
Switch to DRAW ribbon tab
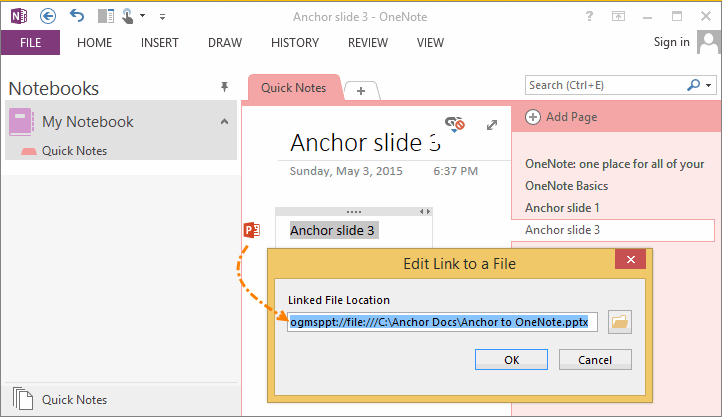pos(225,43)
